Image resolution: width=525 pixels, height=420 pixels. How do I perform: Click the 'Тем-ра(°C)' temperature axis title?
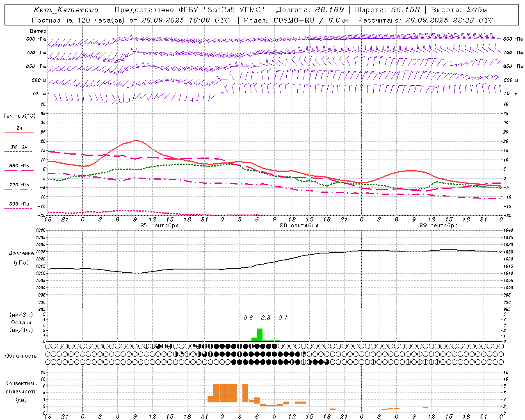(19, 116)
